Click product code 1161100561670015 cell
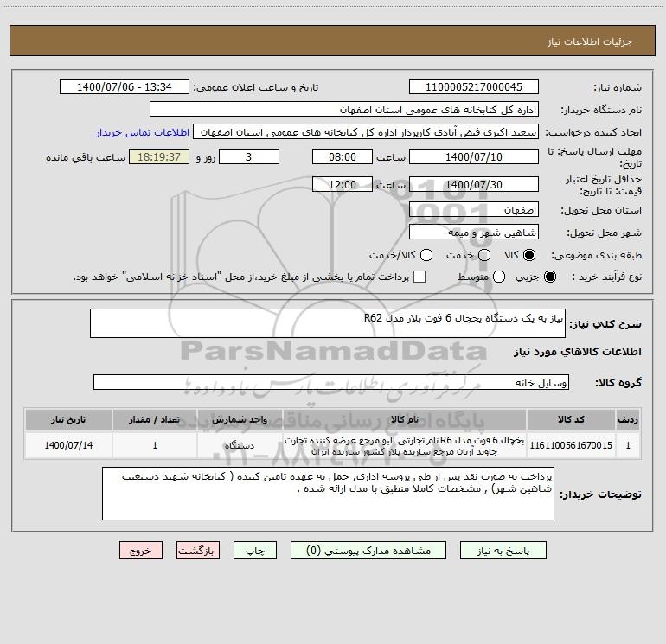The height and width of the screenshot is (644, 666). click(571, 445)
